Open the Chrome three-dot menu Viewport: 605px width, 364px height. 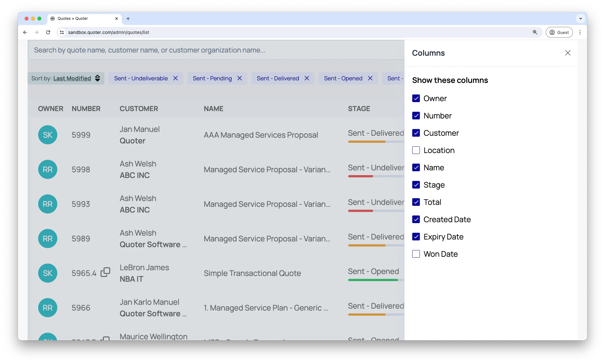[x=580, y=32]
